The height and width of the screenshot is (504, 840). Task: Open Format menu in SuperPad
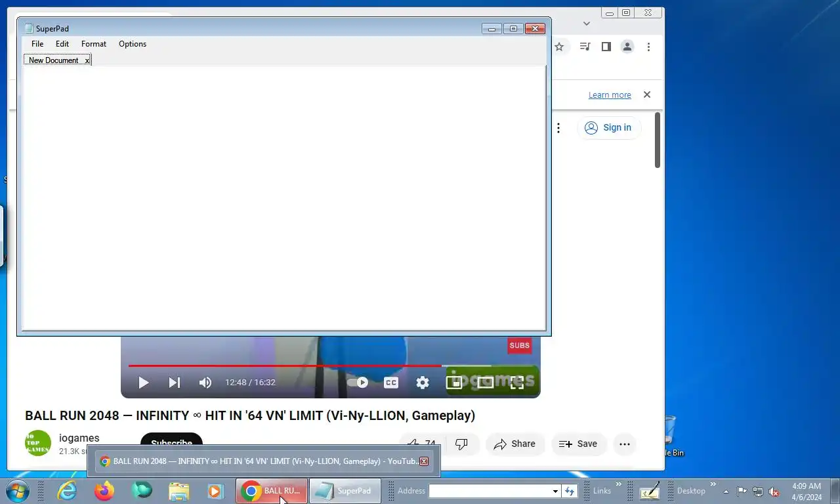tap(94, 44)
